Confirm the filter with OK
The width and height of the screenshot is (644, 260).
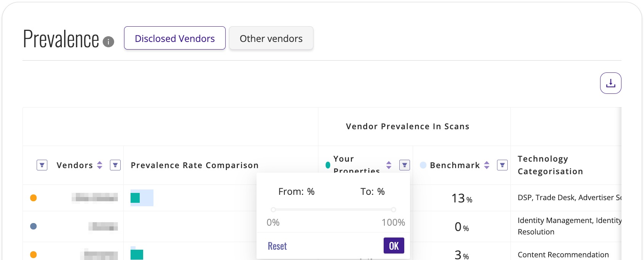point(394,246)
